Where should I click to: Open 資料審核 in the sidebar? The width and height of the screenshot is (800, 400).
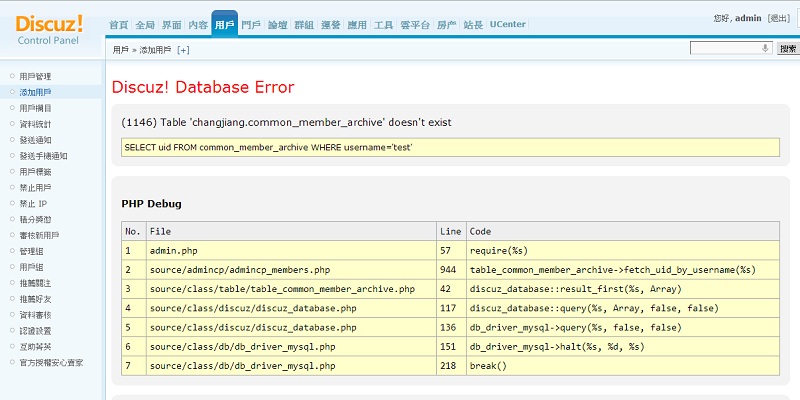[35, 315]
